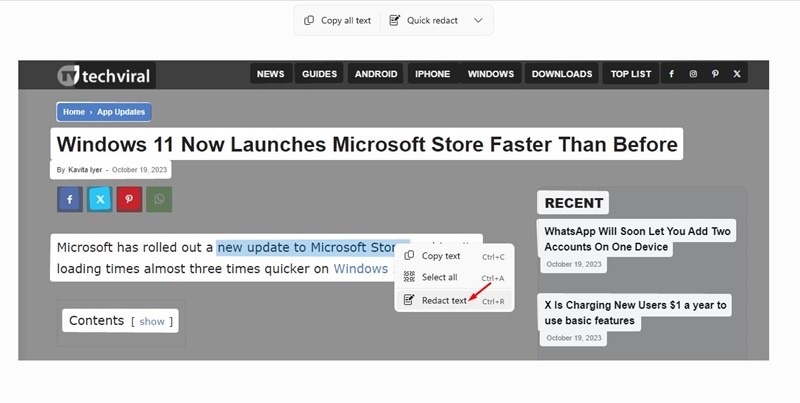Click the October 19, 2023 article date
The width and height of the screenshot is (800, 403).
(x=139, y=170)
